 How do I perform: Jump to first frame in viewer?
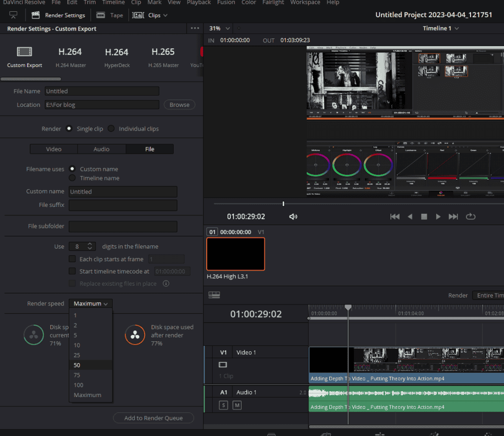(395, 217)
